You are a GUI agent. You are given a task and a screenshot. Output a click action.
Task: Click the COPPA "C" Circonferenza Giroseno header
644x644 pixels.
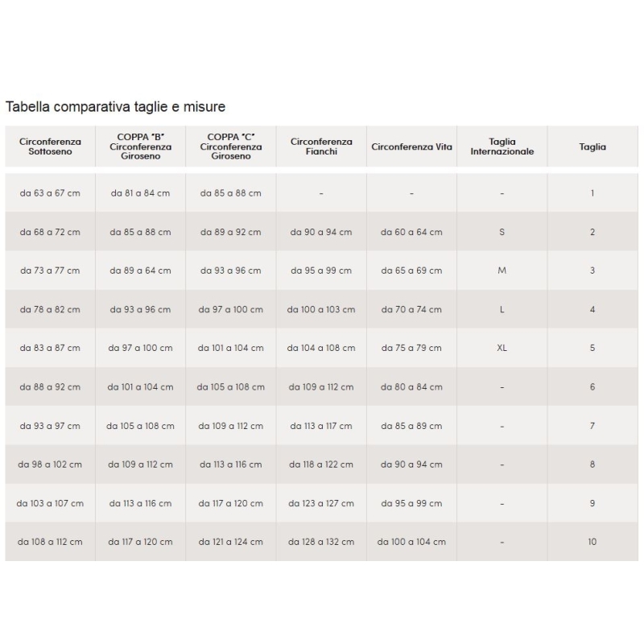(231, 147)
